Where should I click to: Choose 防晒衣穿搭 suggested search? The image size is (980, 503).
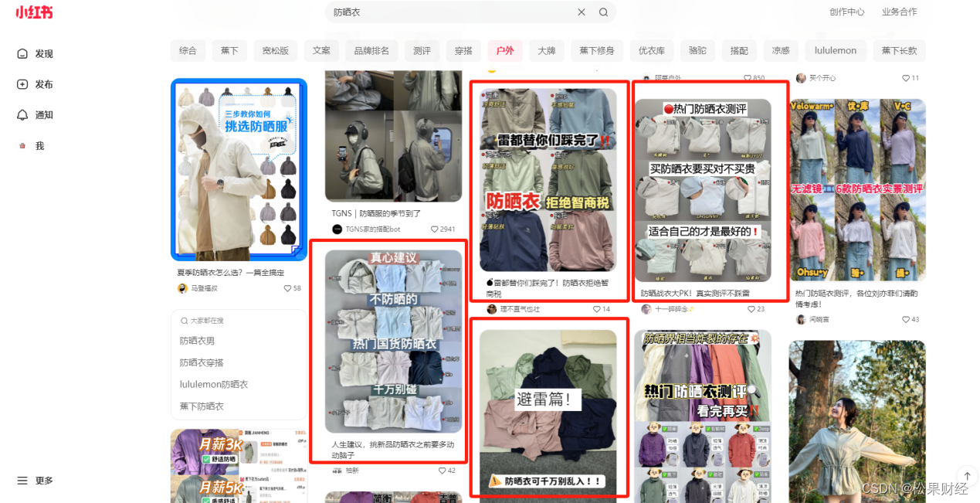(x=202, y=362)
